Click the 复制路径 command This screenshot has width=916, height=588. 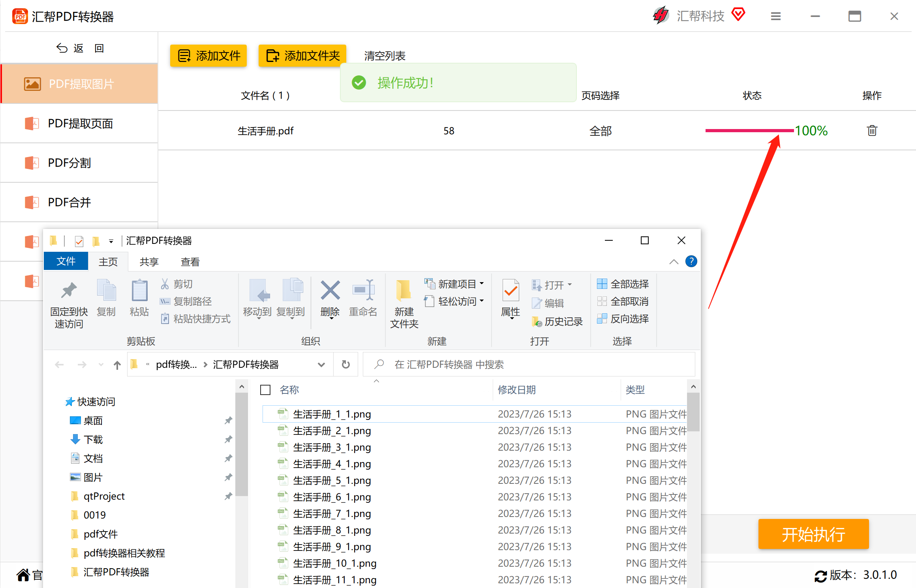click(186, 301)
